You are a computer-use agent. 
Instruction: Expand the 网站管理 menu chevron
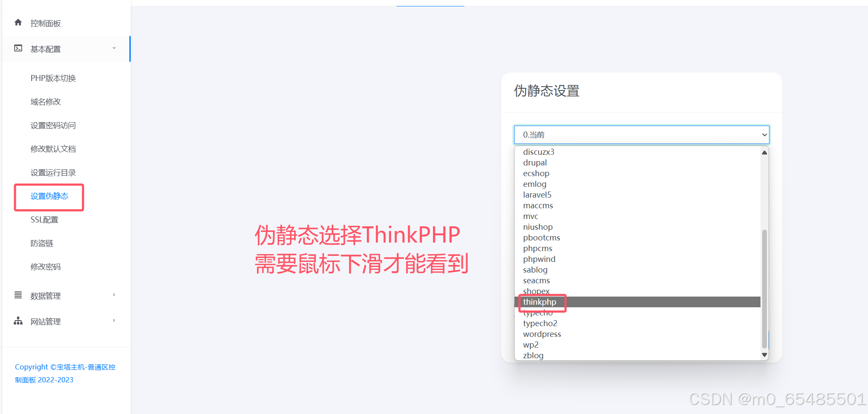pyautogui.click(x=114, y=321)
